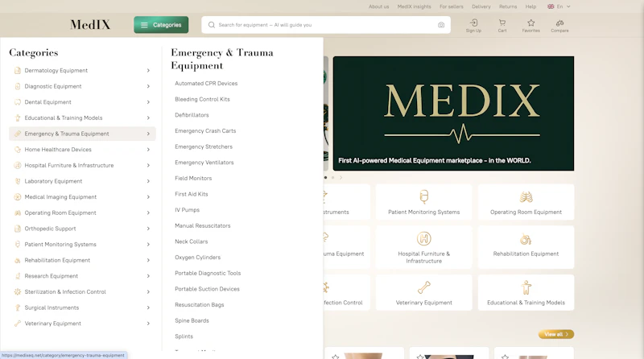Viewport: 644px width, 359px height.
Task: Open Automated CPR Devices subcategory
Action: (x=206, y=84)
